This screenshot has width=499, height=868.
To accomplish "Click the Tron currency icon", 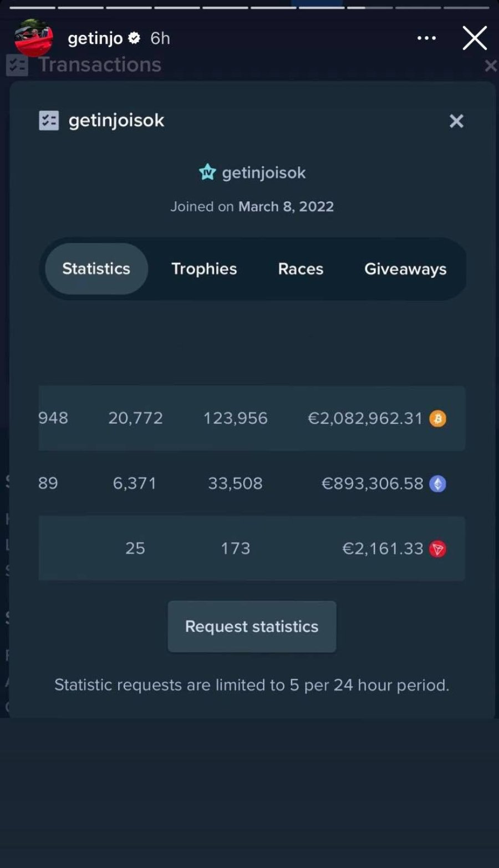I will pos(437,549).
